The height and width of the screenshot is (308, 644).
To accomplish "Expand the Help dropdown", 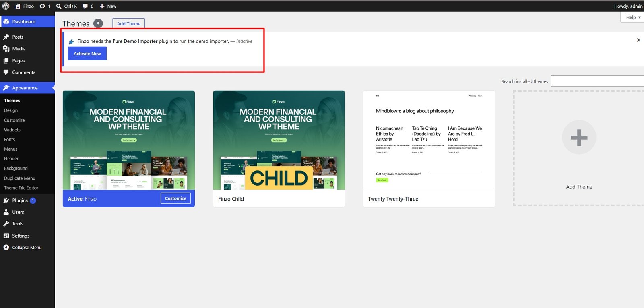I will tap(633, 17).
